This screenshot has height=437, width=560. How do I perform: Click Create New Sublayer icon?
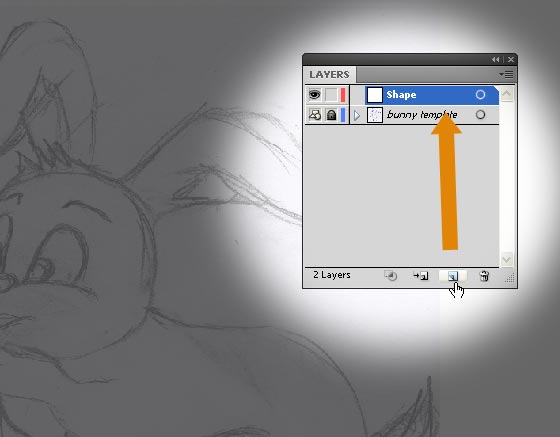click(x=421, y=276)
